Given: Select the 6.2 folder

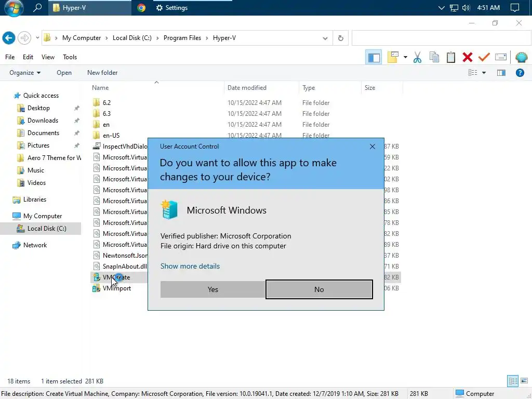Looking at the screenshot, I should [x=107, y=102].
